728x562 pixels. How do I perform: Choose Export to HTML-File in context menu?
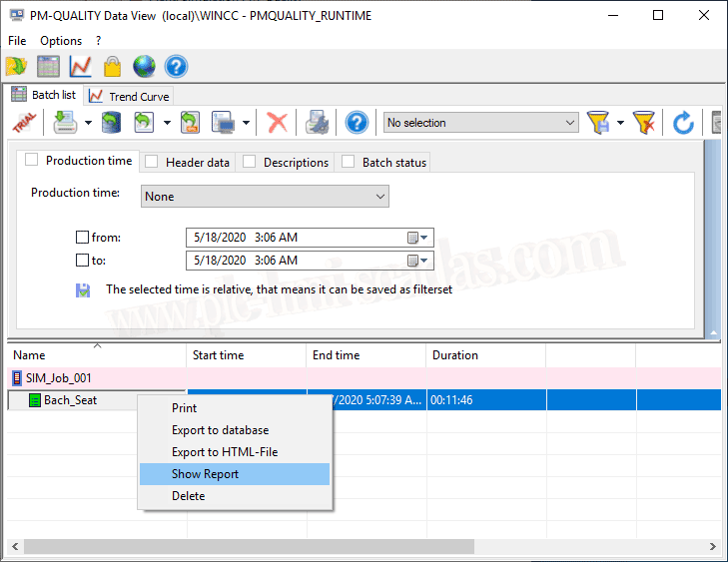click(225, 452)
